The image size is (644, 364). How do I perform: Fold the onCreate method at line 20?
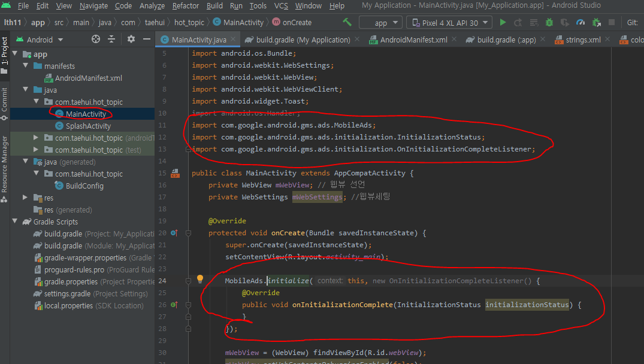point(189,233)
